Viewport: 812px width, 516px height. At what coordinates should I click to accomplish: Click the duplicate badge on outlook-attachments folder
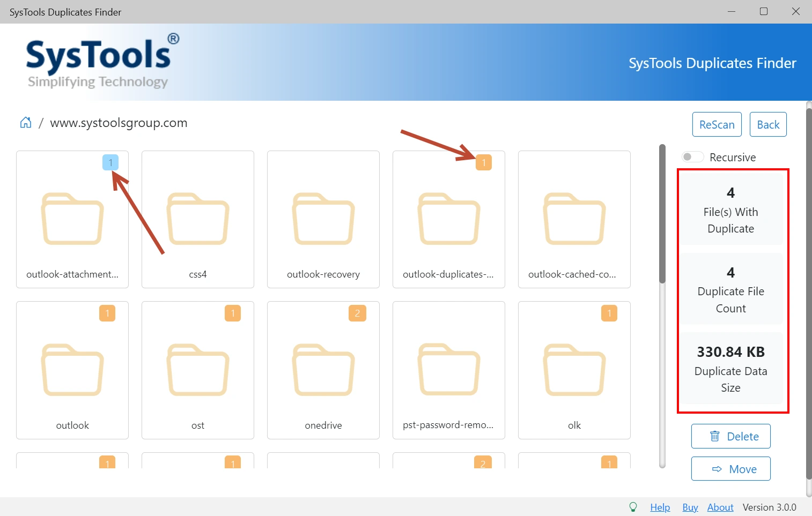point(110,162)
